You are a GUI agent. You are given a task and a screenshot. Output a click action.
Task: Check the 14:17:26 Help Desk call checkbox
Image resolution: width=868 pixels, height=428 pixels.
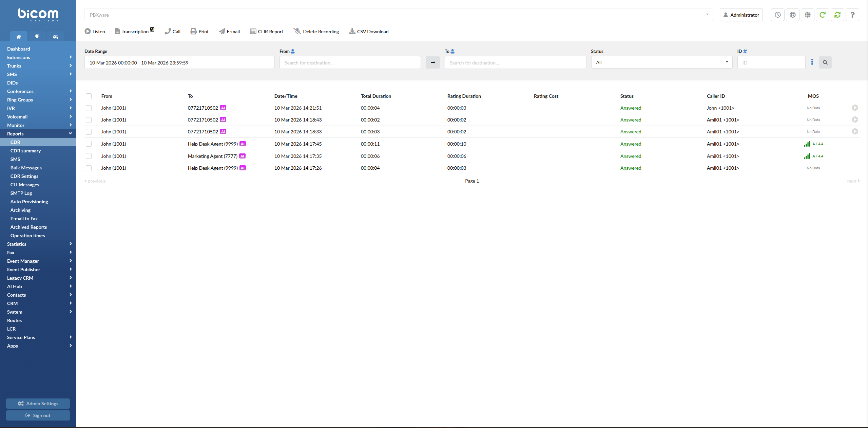coord(89,168)
